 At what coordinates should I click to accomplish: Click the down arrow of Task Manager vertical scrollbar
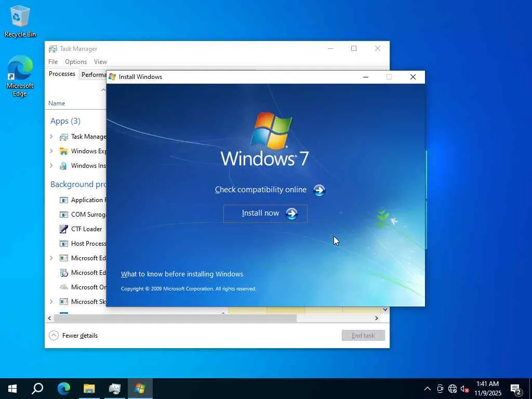[x=385, y=310]
